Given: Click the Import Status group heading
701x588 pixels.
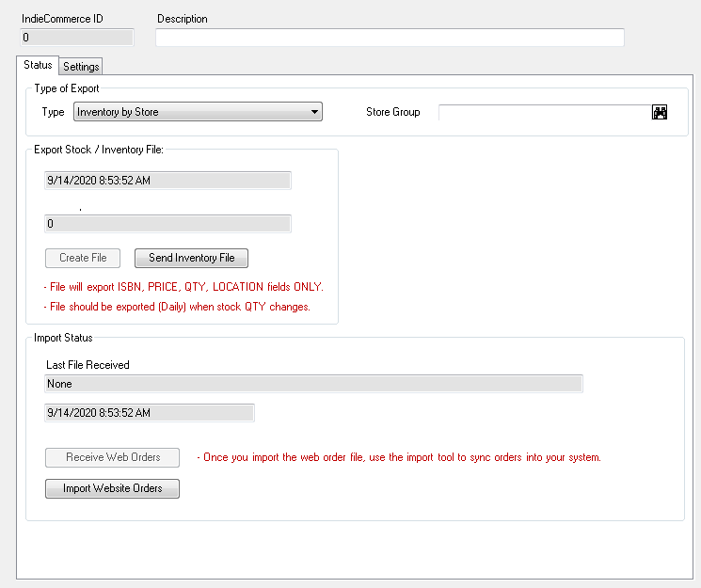Looking at the screenshot, I should pos(63,338).
